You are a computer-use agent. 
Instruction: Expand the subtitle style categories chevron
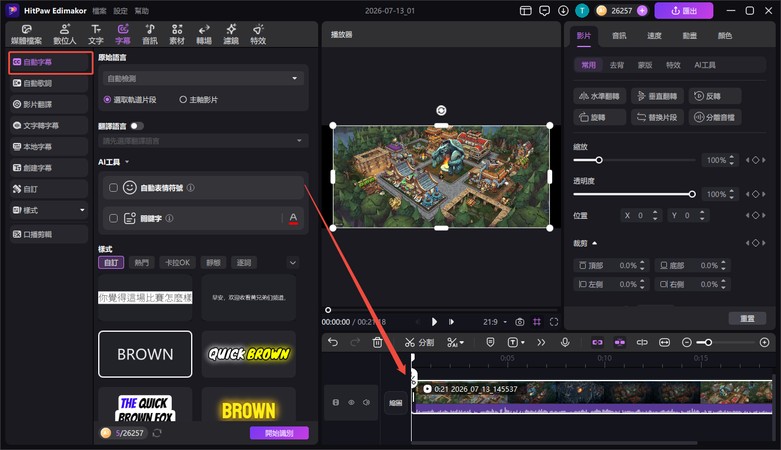(293, 263)
